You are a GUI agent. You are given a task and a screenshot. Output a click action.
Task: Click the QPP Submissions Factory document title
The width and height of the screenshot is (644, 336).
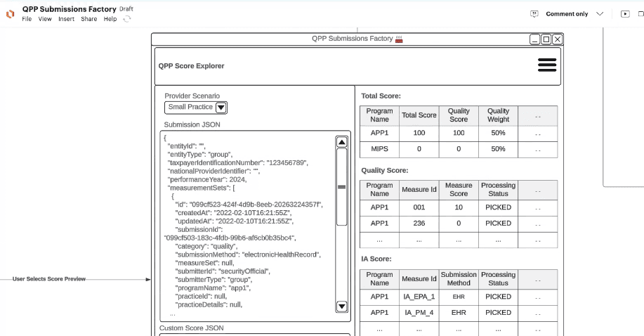pyautogui.click(x=69, y=9)
